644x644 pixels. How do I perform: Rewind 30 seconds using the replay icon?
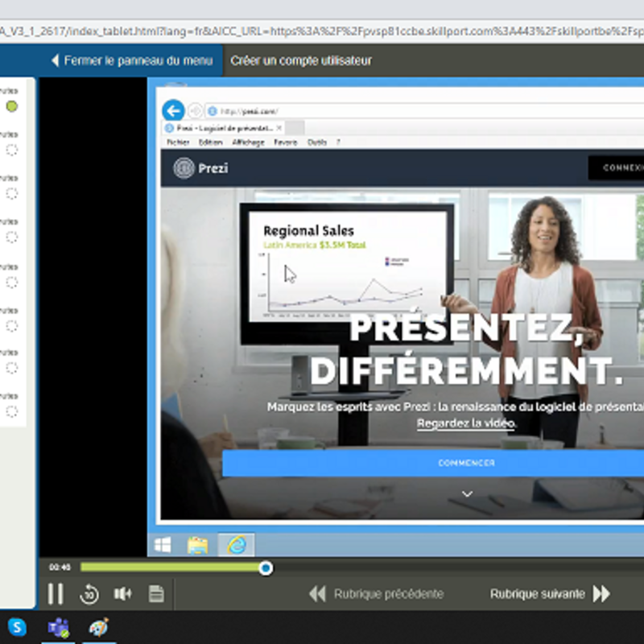(x=89, y=594)
